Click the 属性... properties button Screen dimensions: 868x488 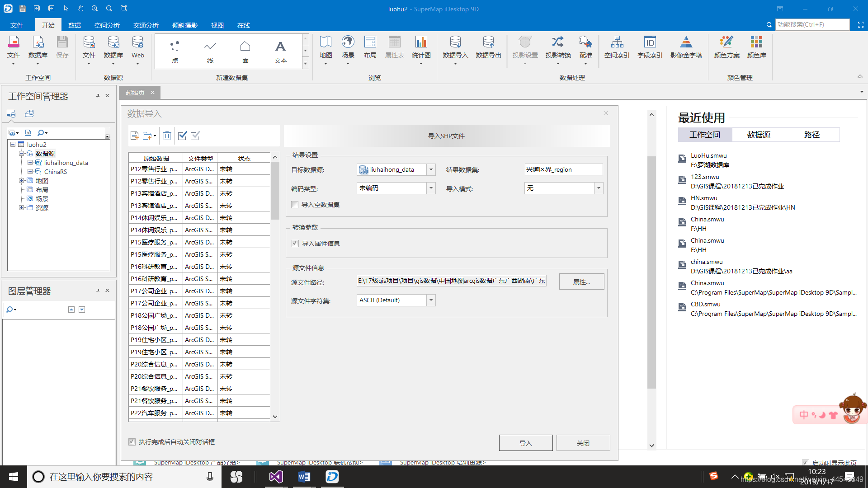tap(581, 282)
